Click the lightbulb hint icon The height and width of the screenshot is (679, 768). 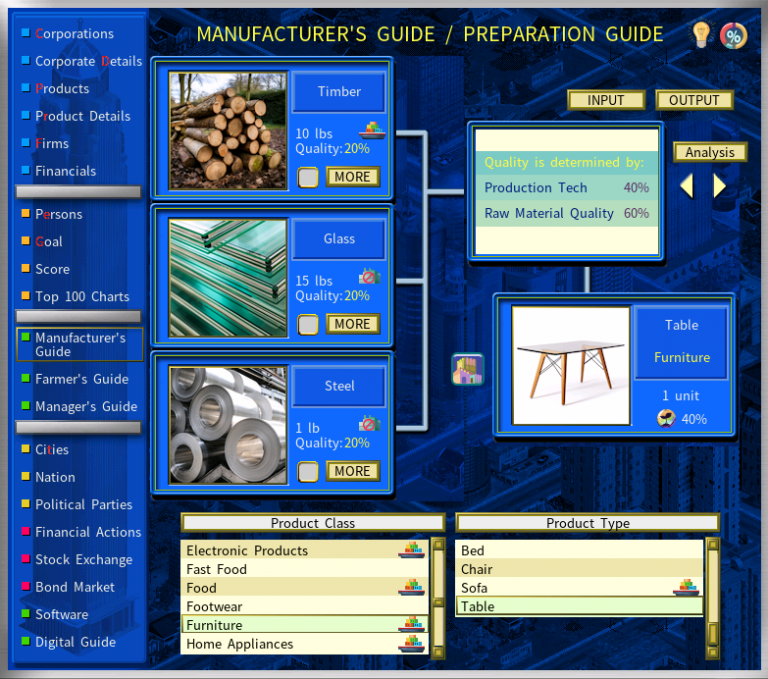tap(702, 35)
